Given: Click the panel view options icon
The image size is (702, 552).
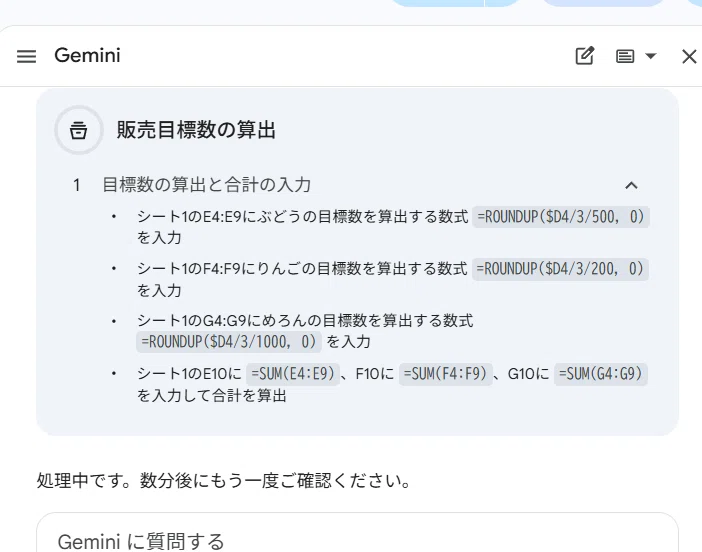Looking at the screenshot, I should click(x=625, y=56).
